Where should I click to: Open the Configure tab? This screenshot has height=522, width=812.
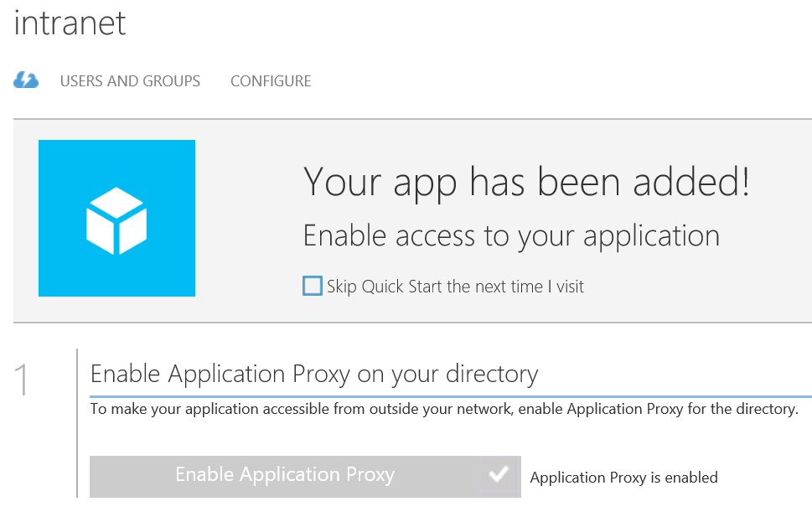point(271,81)
